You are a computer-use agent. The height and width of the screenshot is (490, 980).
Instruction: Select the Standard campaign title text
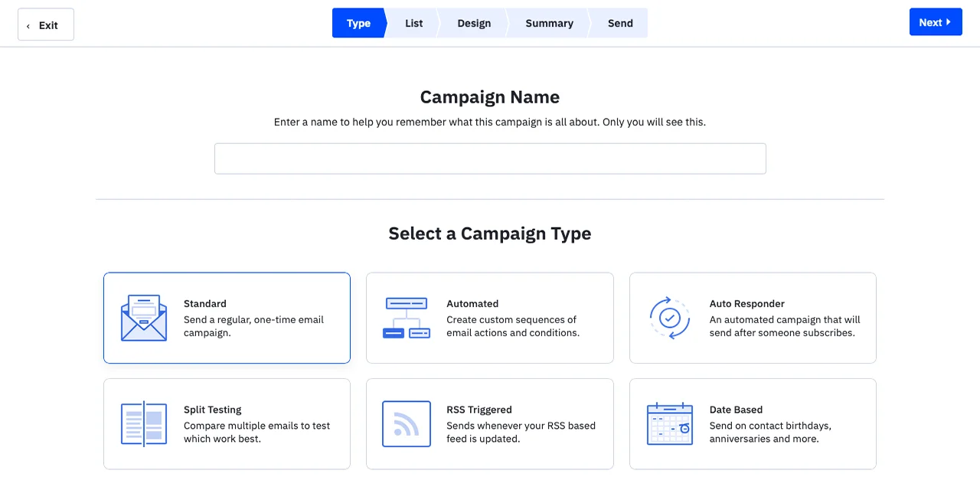tap(205, 304)
